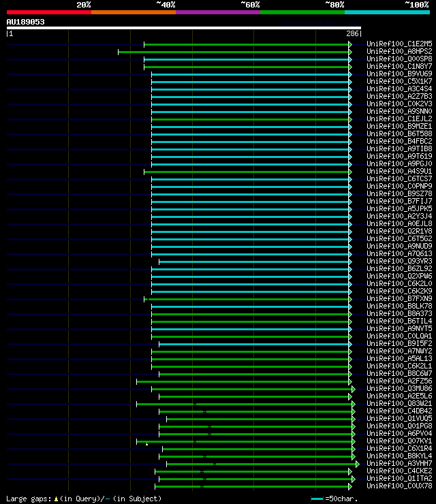436x504 pixels.
Task: Click UniRef100_B7FIJ7 label
Action: click(399, 201)
